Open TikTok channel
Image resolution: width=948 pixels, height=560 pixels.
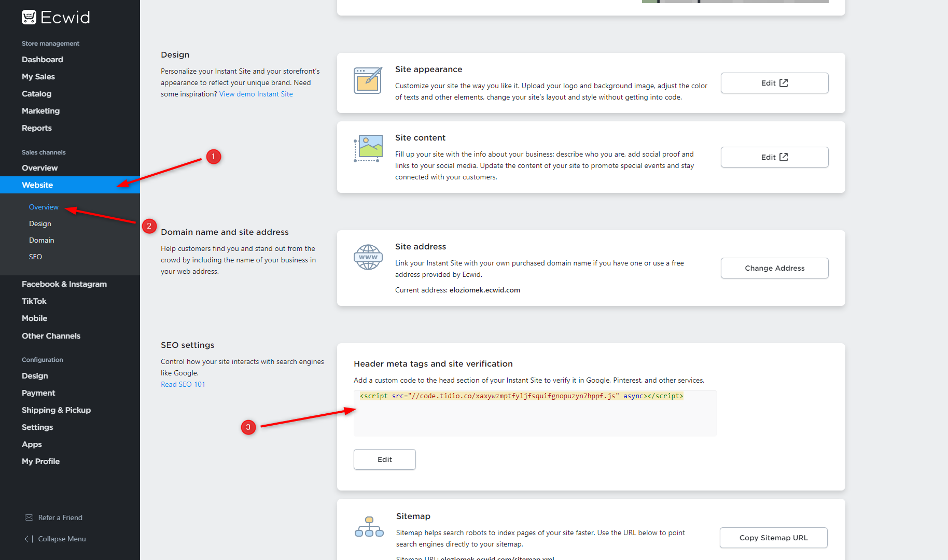[34, 301]
